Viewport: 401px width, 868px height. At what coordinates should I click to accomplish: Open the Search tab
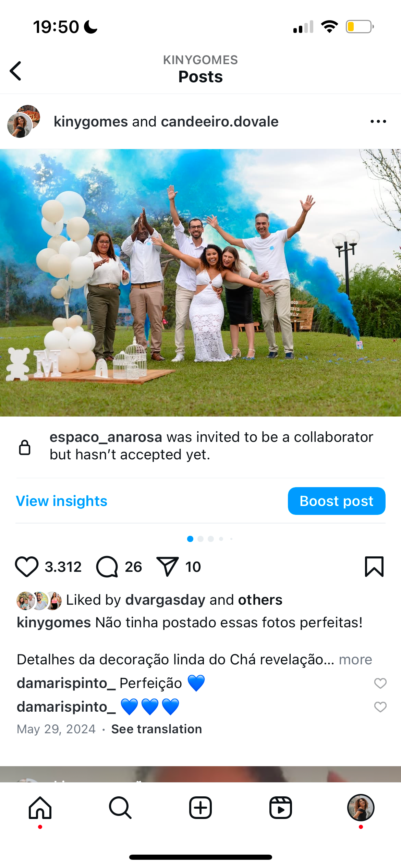coord(120,808)
